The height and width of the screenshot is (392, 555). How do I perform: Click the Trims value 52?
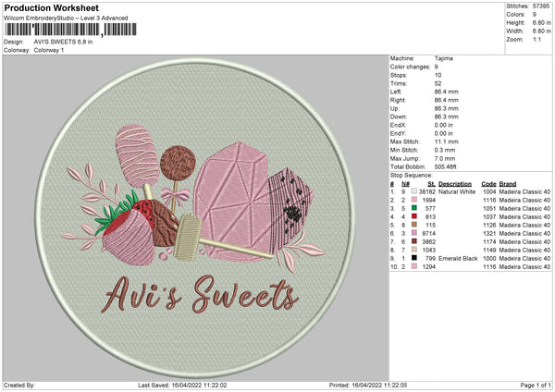coord(438,83)
